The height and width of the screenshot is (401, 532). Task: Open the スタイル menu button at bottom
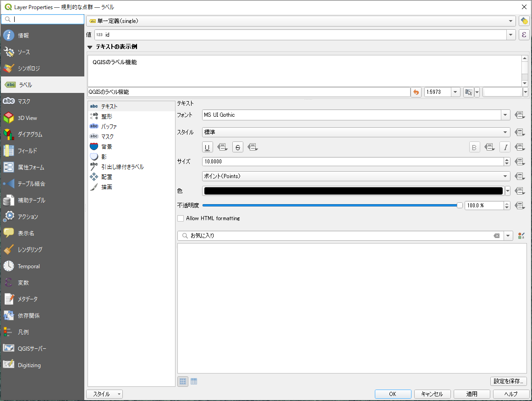[x=104, y=394]
